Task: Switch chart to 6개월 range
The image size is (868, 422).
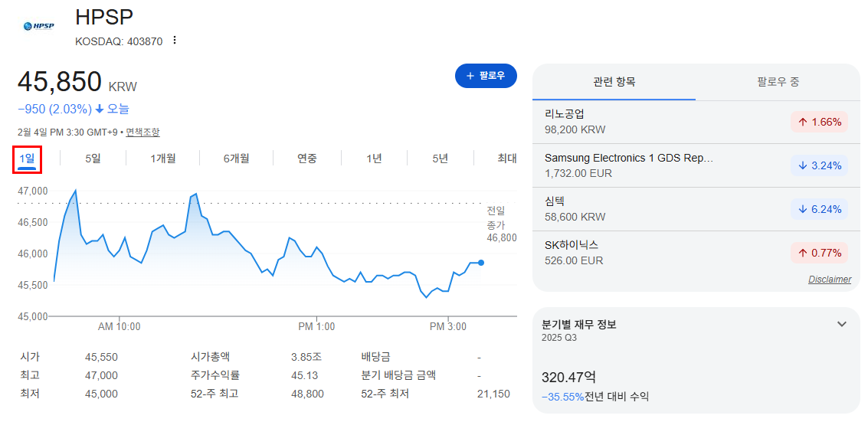Action: click(x=237, y=159)
